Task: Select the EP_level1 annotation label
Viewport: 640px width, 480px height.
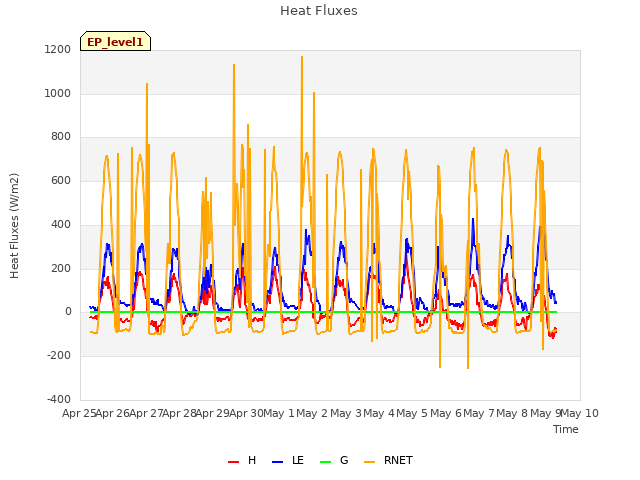Action: [116, 41]
